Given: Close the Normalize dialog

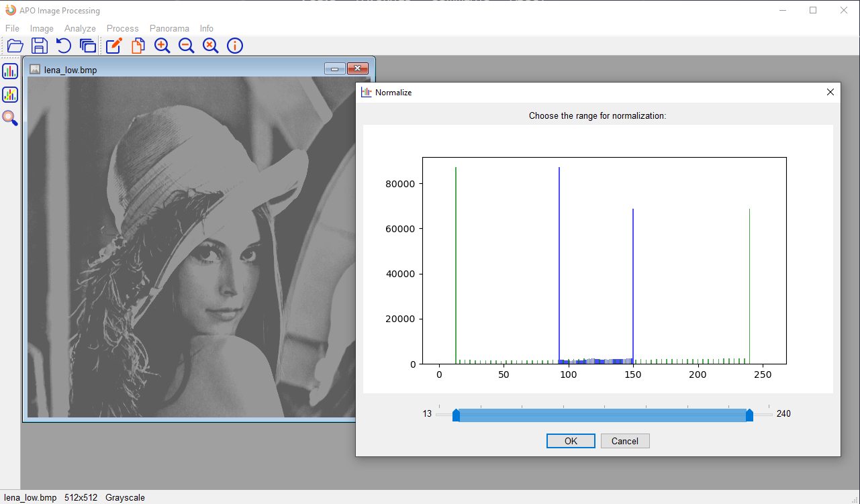Looking at the screenshot, I should [x=830, y=92].
